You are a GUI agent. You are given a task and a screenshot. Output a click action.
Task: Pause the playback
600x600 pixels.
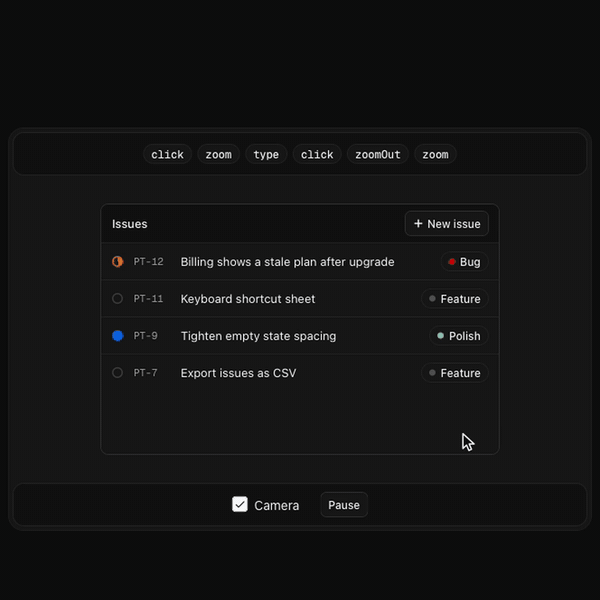point(344,505)
